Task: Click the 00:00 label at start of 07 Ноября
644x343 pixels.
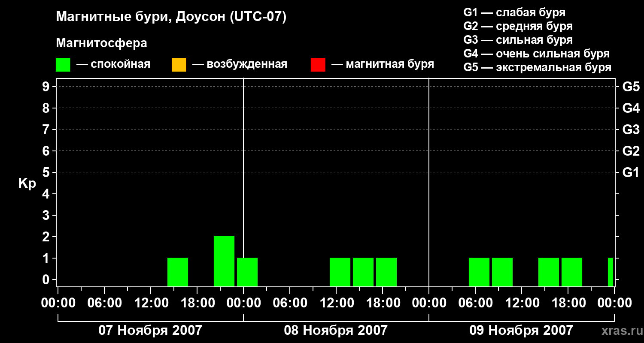Action: coord(58,303)
